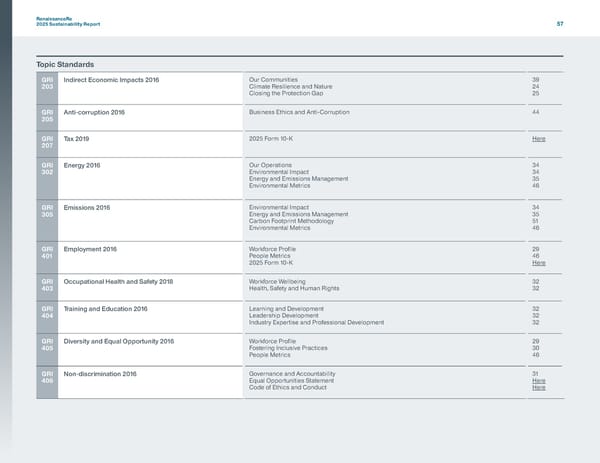Click 'Anti-corruption 2016' standard name
The image size is (600, 463).
[x=94, y=112]
